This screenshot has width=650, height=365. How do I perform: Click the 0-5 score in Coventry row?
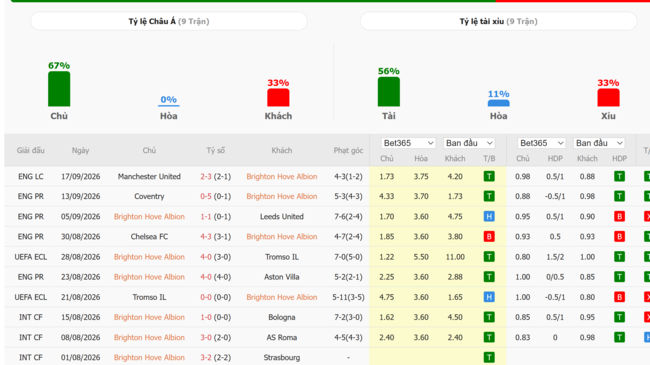click(206, 196)
